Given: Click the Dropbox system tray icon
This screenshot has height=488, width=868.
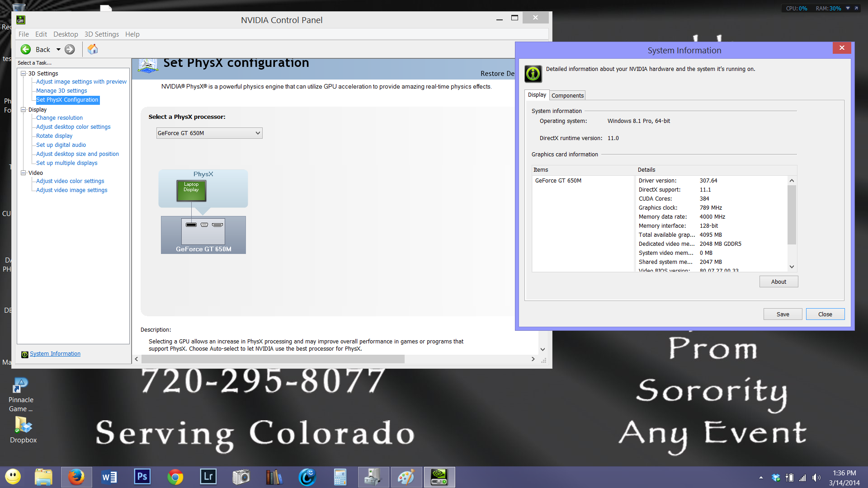Looking at the screenshot, I should tap(776, 478).
